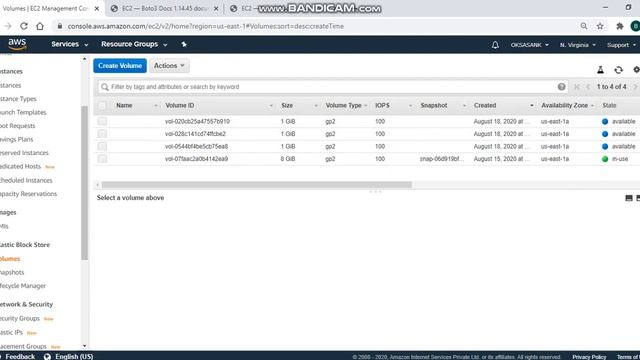
Task: Open Capacity Reservations in the sidebar
Action: click(x=29, y=194)
